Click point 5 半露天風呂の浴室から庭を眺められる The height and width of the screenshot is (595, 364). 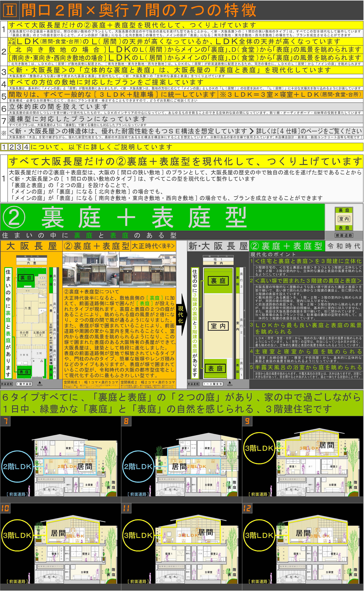point(308,367)
